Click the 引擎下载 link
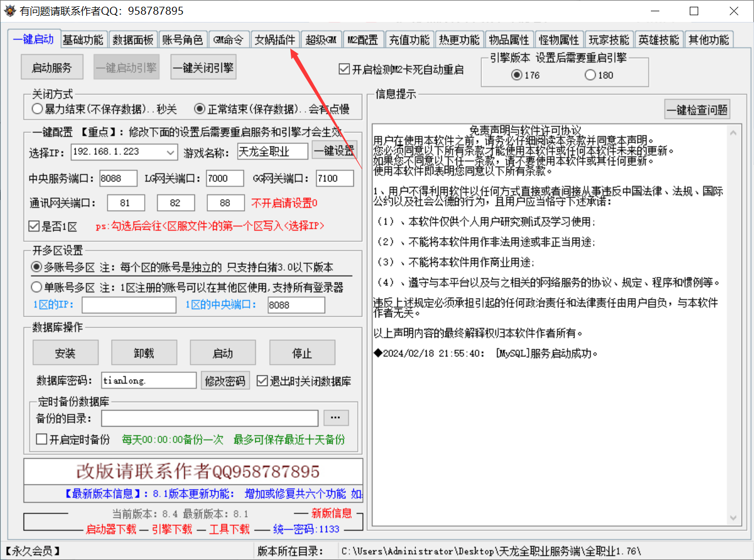The height and width of the screenshot is (560, 754). pyautogui.click(x=172, y=529)
